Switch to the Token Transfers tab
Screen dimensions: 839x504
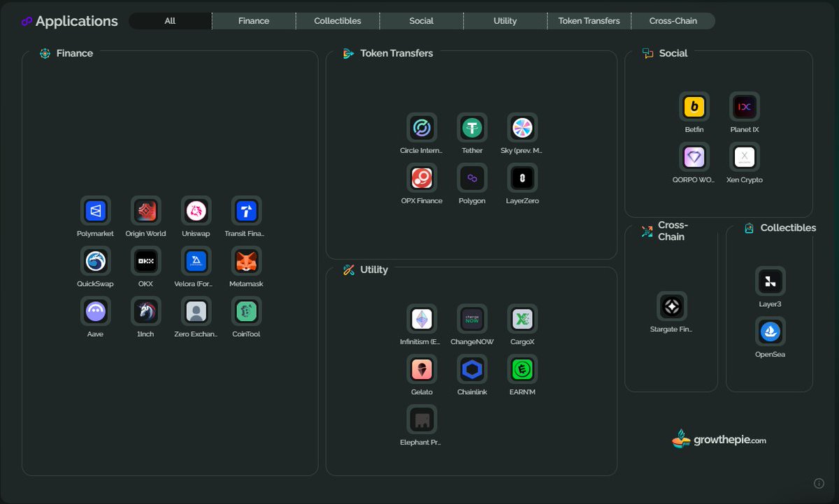[589, 21]
